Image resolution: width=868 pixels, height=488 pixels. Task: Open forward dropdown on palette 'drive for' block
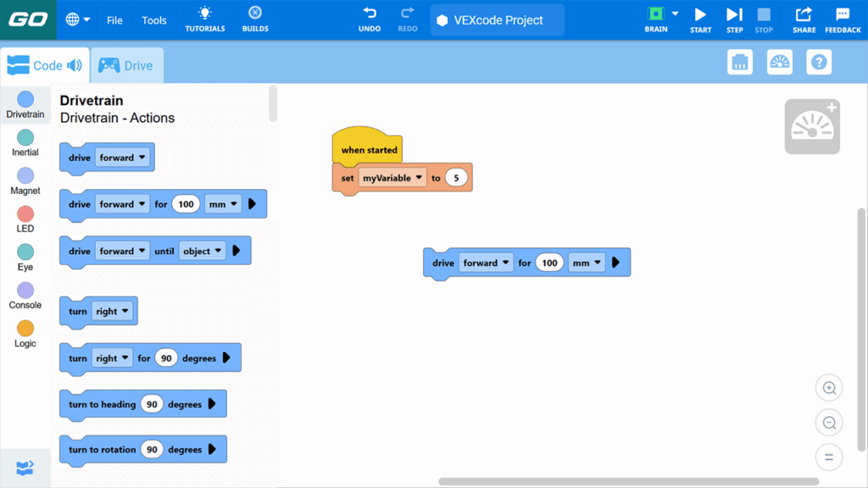pyautogui.click(x=122, y=204)
